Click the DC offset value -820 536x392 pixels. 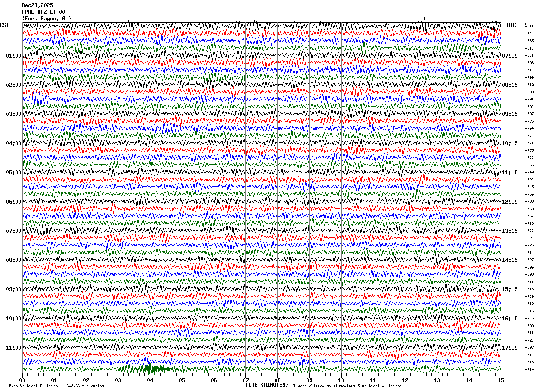530,180
